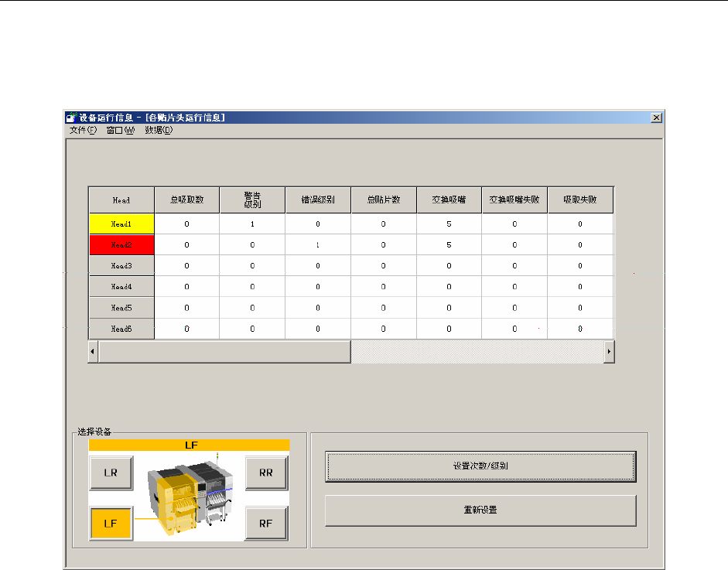The image size is (728, 570).
Task: Click Head6 吸取失败 cell
Action: click(x=580, y=329)
